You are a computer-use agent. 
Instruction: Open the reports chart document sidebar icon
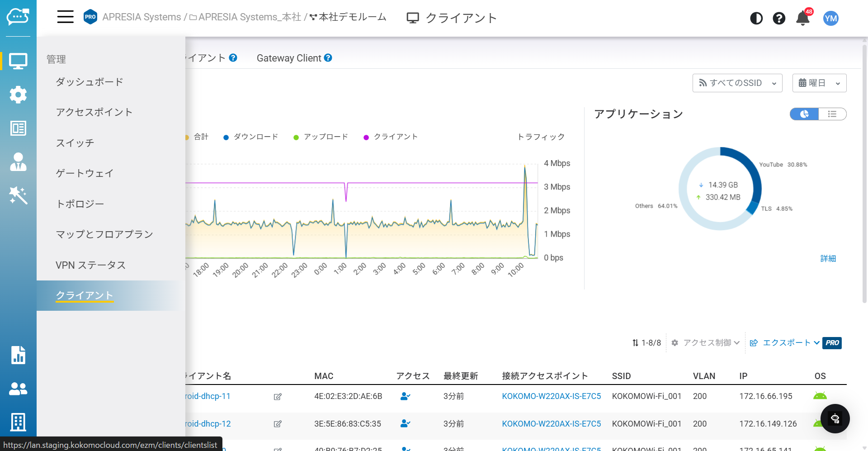pos(18,355)
